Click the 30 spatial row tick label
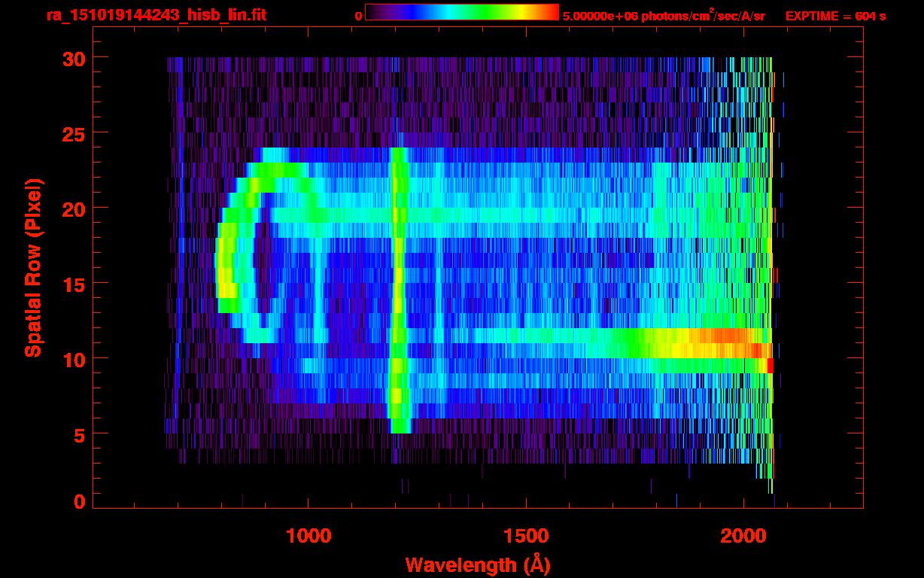The width and height of the screenshot is (924, 578). tap(74, 58)
